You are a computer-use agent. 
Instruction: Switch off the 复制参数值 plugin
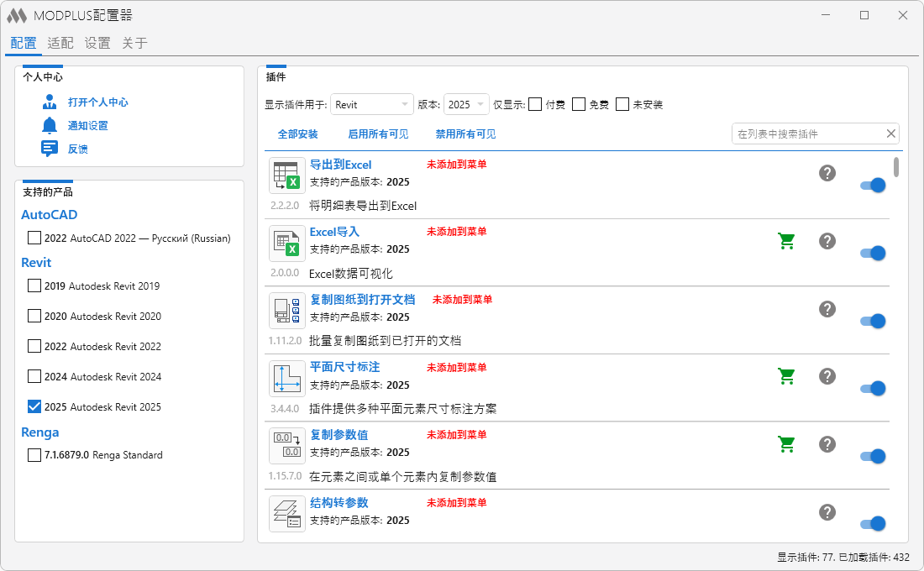click(873, 456)
